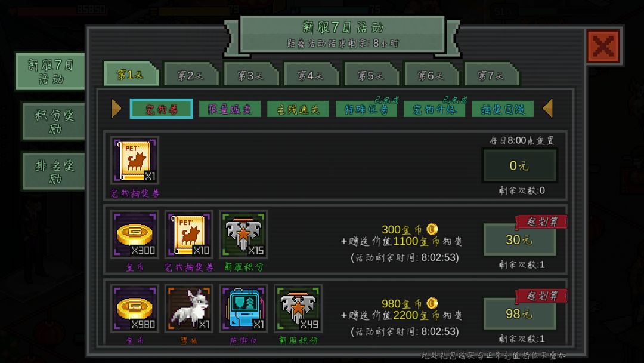Click the 宠物抽奖券 icon in the free pack
644x363 pixels.
click(x=135, y=161)
